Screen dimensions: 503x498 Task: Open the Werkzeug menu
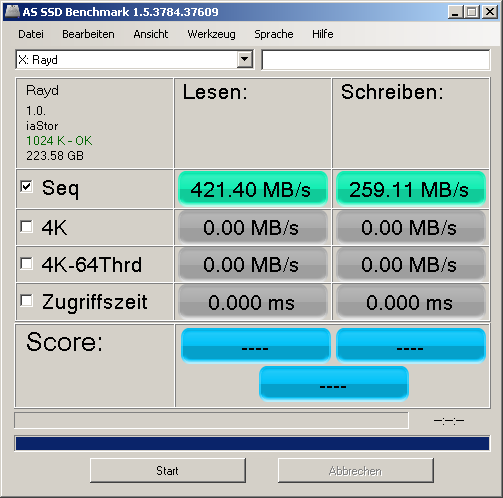[x=211, y=34]
